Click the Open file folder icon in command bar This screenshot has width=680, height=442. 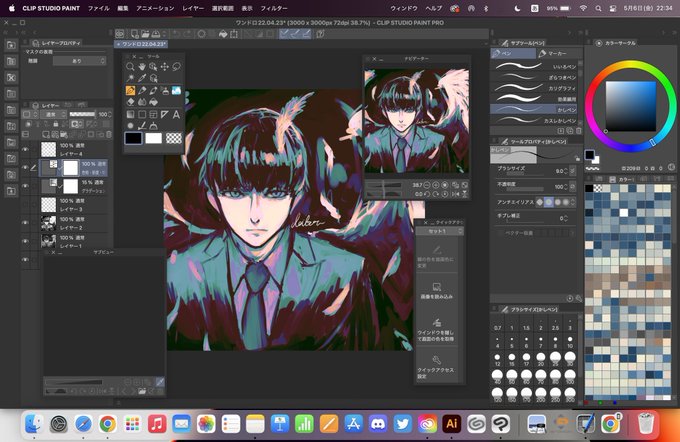click(145, 34)
